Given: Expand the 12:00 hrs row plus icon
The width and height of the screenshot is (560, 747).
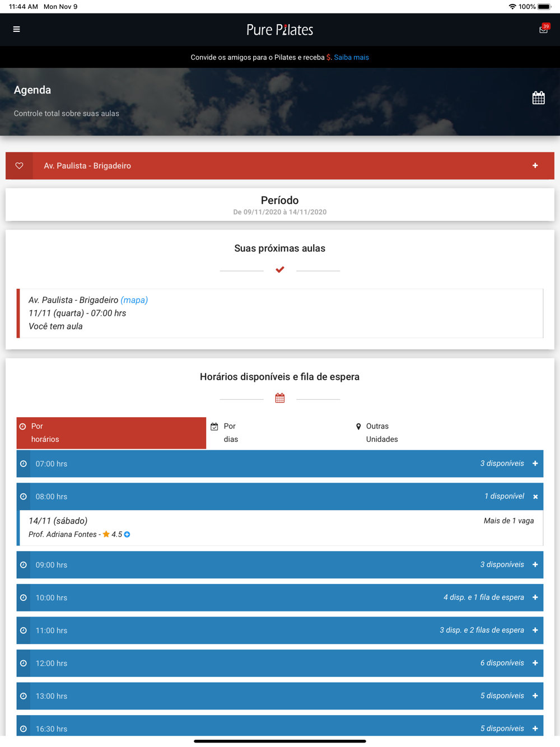Looking at the screenshot, I should click(x=535, y=663).
